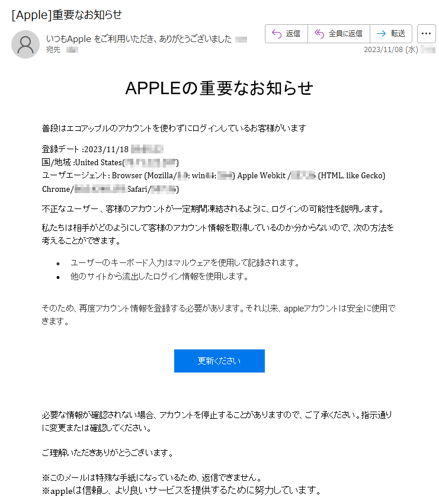Image resolution: width=439 pixels, height=504 pixels.
Task: Click the 全員に返信 button
Action: pos(339,33)
